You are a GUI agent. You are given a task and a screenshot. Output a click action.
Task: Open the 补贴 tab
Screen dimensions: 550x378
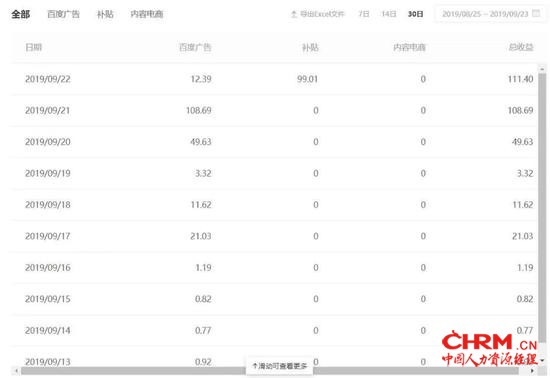click(x=105, y=14)
